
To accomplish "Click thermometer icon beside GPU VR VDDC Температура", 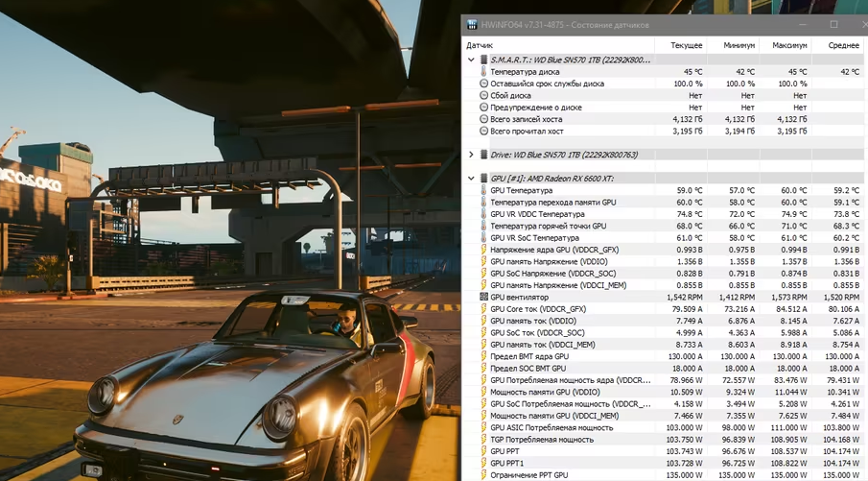I will pos(483,214).
